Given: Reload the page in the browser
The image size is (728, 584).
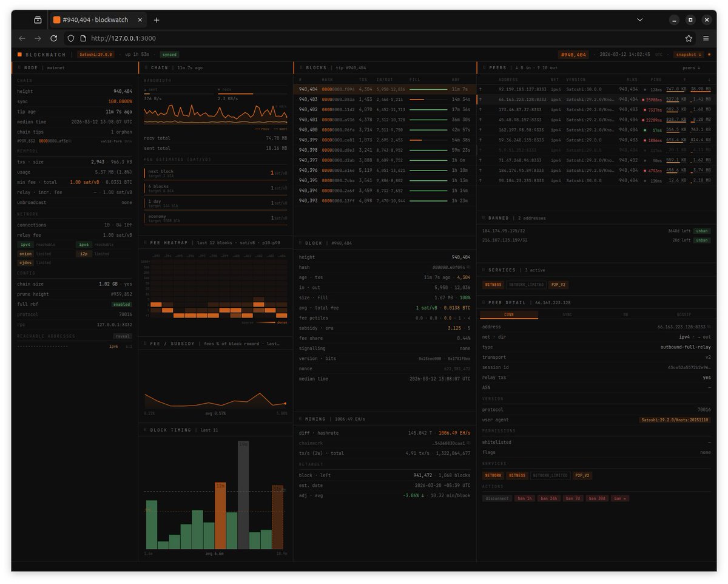Looking at the screenshot, I should (x=54, y=38).
